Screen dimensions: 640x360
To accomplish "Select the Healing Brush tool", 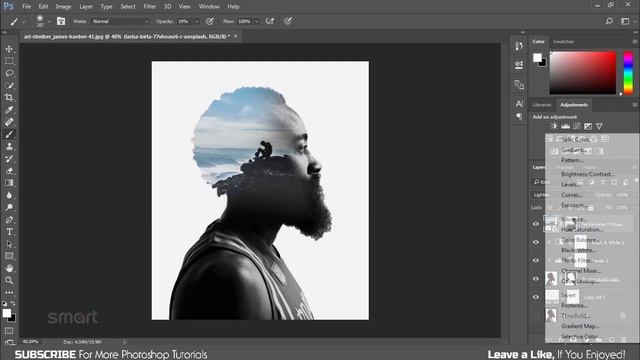I will [x=9, y=122].
